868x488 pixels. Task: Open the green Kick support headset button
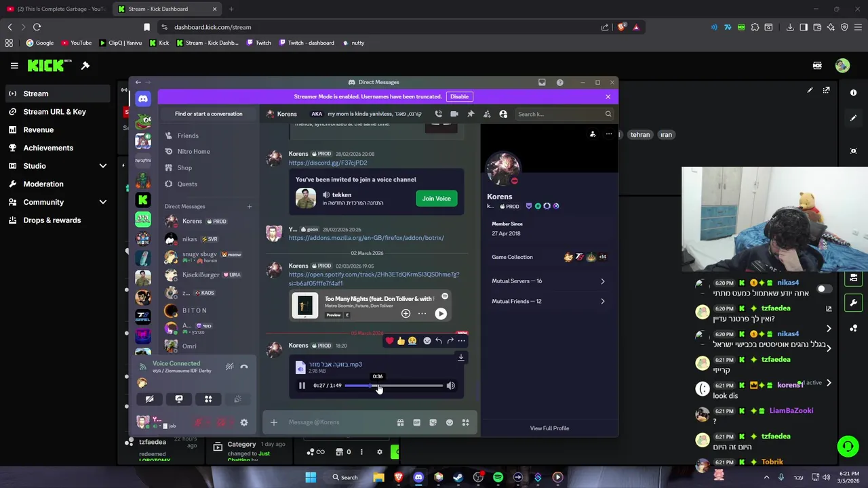coord(848,446)
